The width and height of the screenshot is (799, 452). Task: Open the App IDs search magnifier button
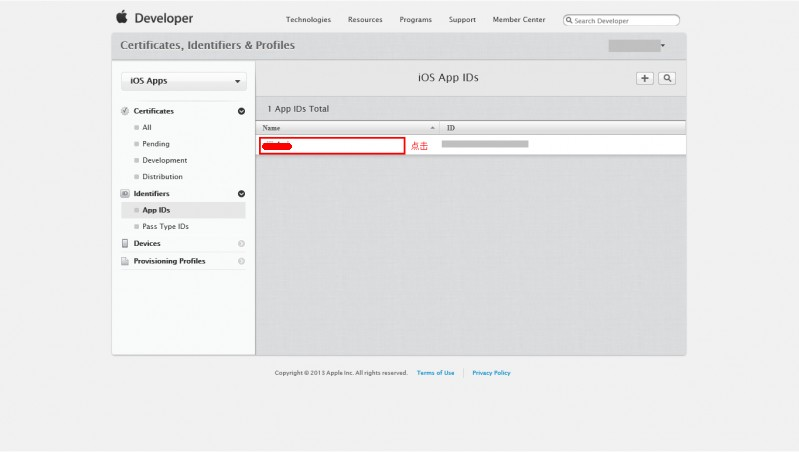[x=667, y=78]
